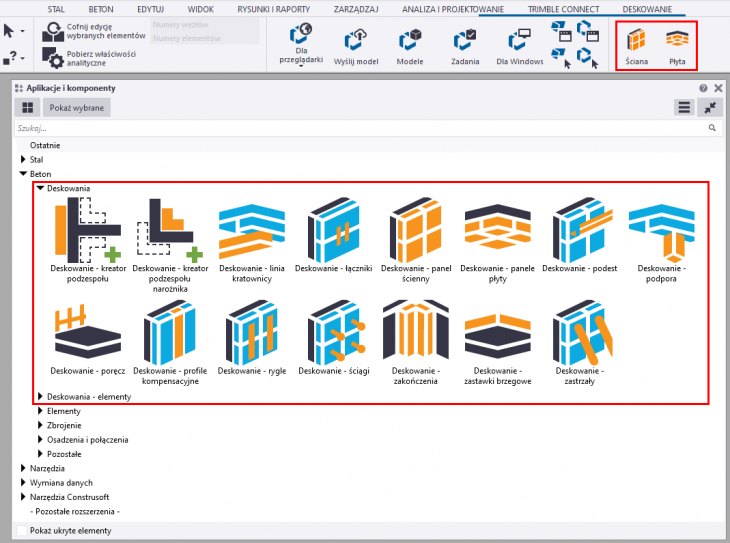The image size is (730, 543).
Task: Enable Pokaż ukryte elementy checkbox
Action: (x=22, y=531)
